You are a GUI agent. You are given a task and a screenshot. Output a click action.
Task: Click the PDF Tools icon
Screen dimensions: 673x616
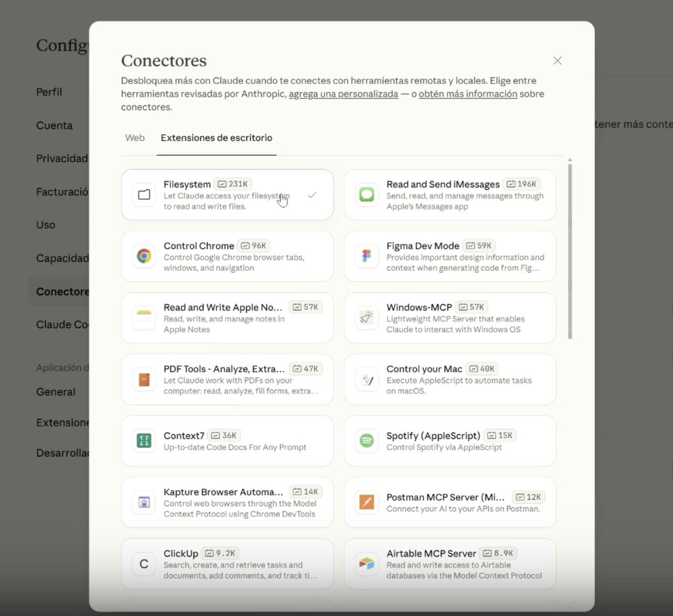coord(144,379)
